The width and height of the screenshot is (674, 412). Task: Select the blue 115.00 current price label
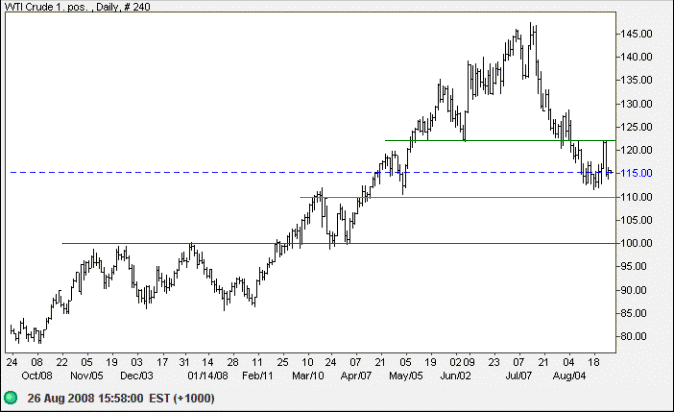[637, 173]
